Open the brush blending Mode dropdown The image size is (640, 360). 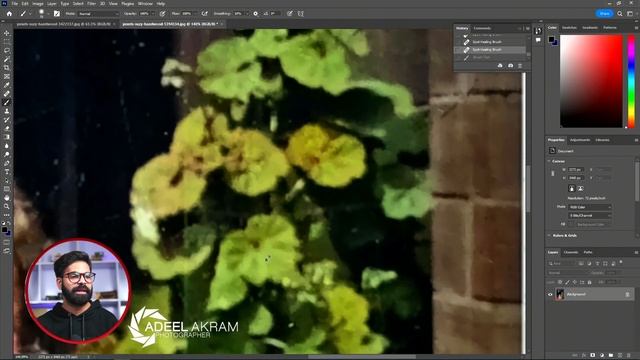98,14
